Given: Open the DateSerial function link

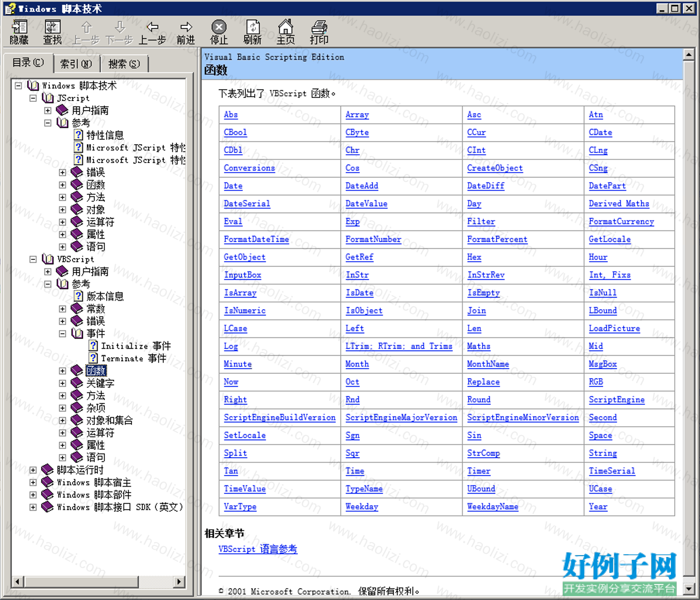Looking at the screenshot, I should click(247, 204).
